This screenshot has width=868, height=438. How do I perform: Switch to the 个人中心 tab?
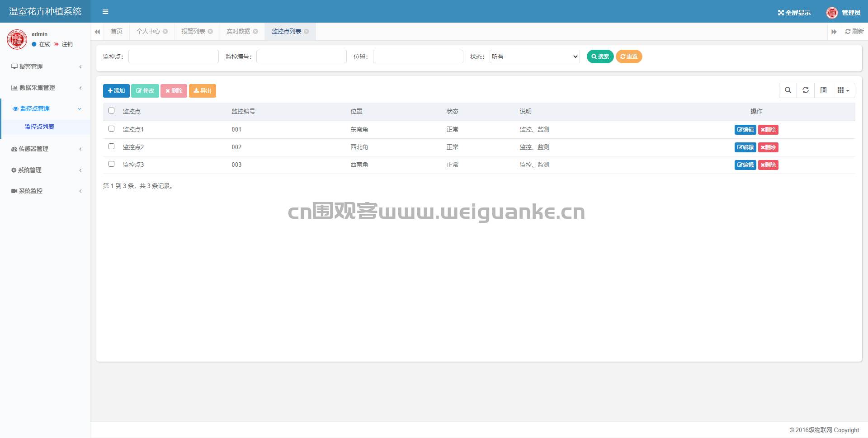click(148, 32)
